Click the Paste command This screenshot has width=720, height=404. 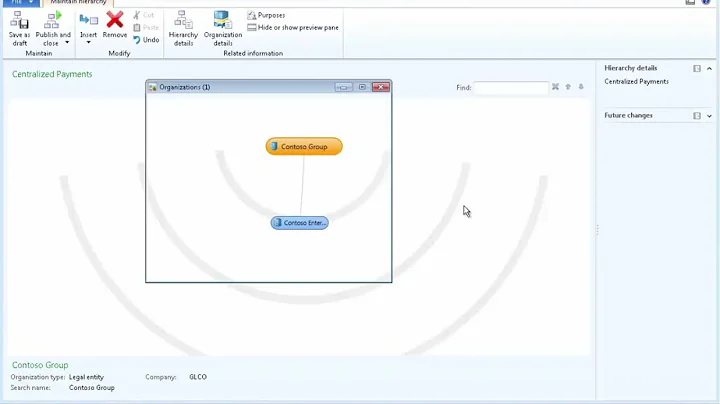tap(146, 28)
